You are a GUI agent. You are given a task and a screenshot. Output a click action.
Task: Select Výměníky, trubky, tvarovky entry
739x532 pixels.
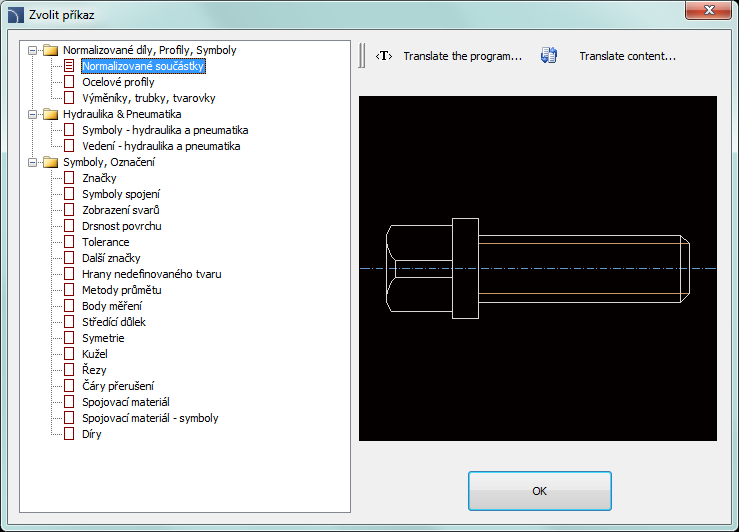click(148, 98)
